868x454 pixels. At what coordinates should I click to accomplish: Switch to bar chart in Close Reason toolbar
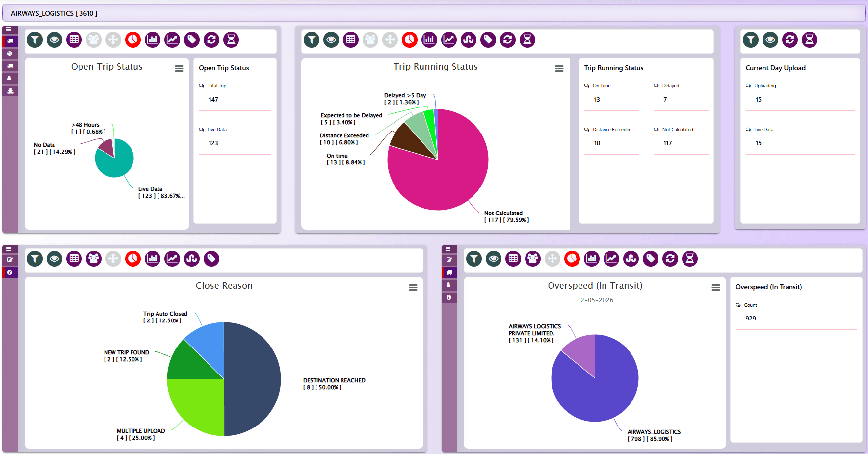coord(153,259)
